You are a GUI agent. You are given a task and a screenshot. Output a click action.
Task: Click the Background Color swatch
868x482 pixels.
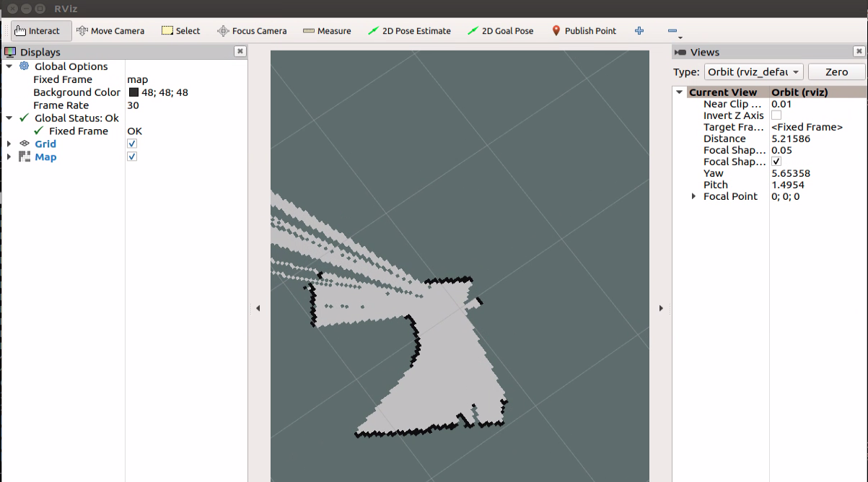coord(134,92)
